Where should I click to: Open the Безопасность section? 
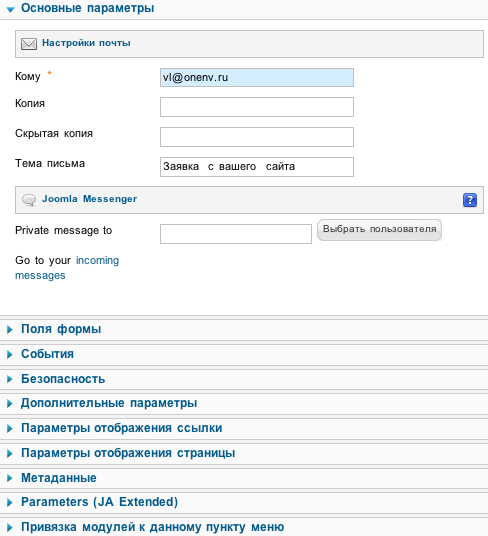click(244, 379)
